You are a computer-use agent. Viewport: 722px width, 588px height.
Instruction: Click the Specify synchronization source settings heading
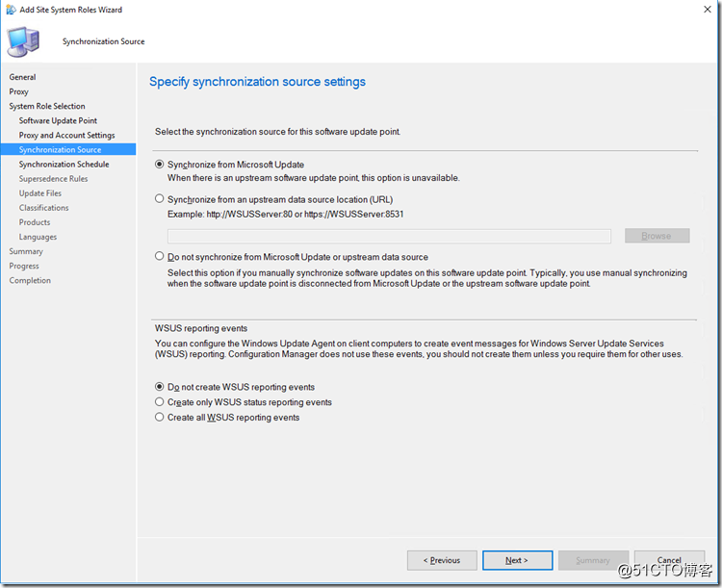[x=257, y=82]
